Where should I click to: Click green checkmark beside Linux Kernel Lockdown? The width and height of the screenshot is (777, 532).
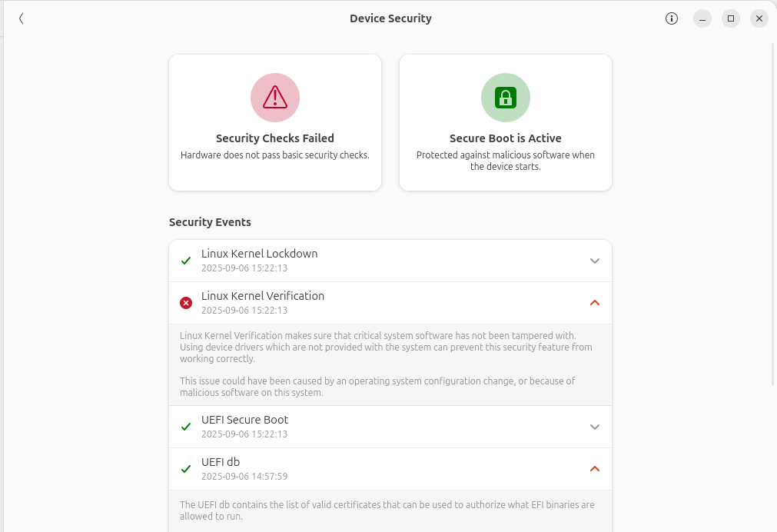(x=186, y=261)
